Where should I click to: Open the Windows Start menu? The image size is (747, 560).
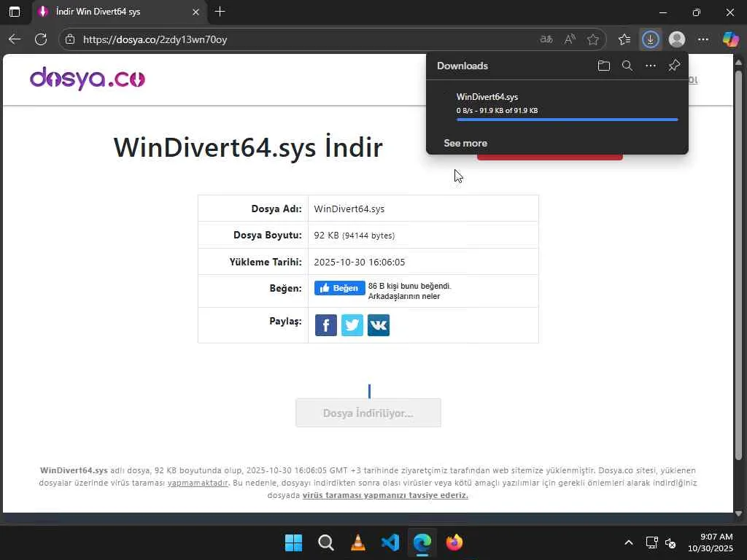point(293,542)
